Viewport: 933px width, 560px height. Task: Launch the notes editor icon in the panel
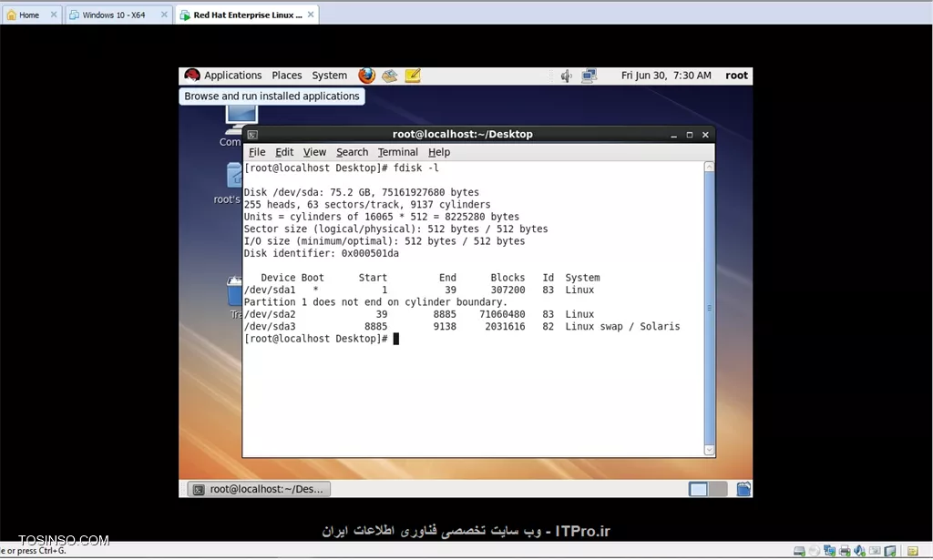(413, 76)
